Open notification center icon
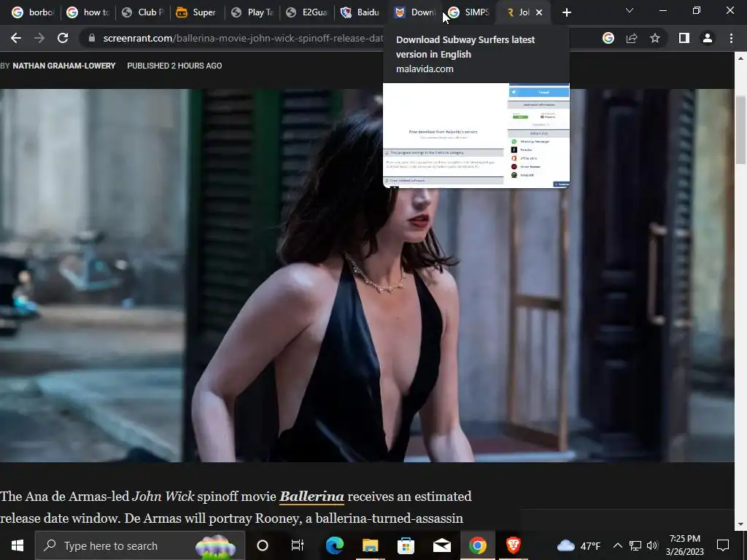 click(723, 545)
